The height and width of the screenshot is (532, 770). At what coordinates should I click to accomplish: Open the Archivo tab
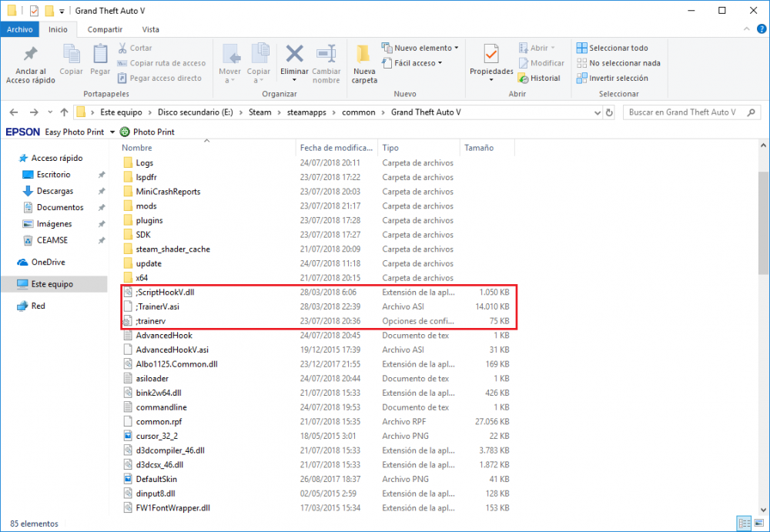pos(20,29)
